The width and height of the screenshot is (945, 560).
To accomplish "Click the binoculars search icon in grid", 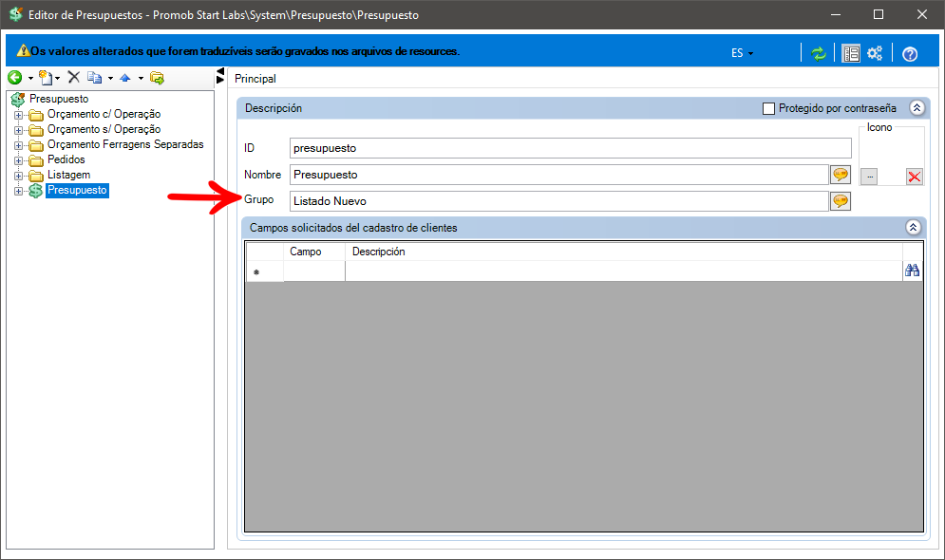I will tap(912, 271).
